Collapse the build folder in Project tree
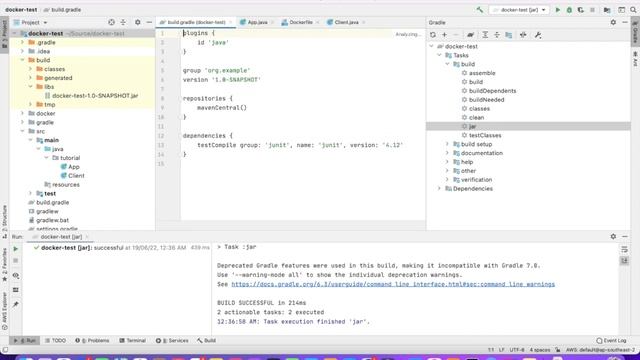 pos(23,60)
